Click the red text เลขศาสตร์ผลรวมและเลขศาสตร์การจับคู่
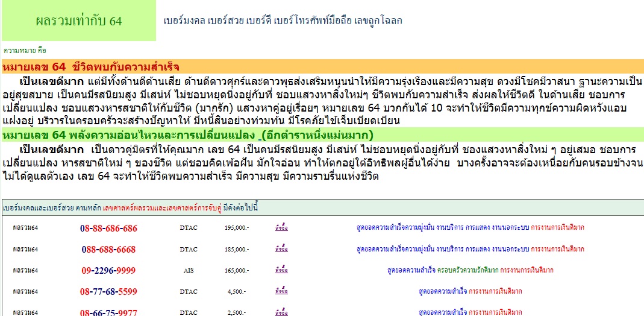The width and height of the screenshot is (644, 316). 162,208
